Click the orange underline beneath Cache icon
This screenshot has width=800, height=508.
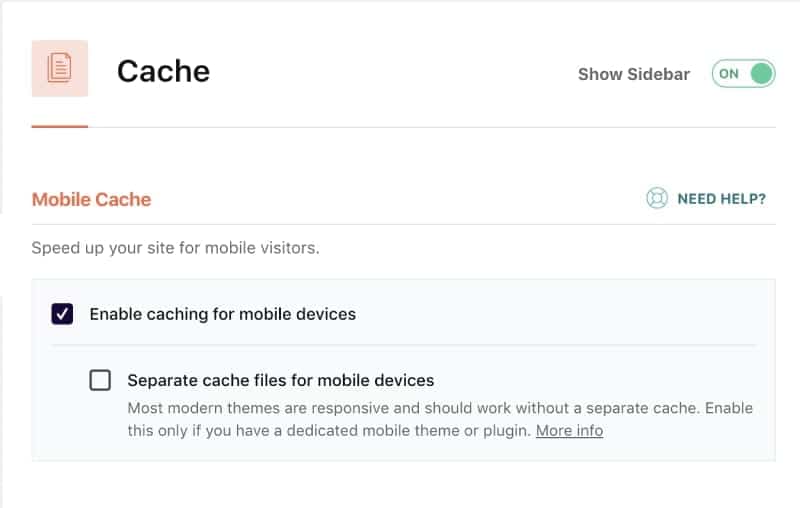click(x=60, y=127)
